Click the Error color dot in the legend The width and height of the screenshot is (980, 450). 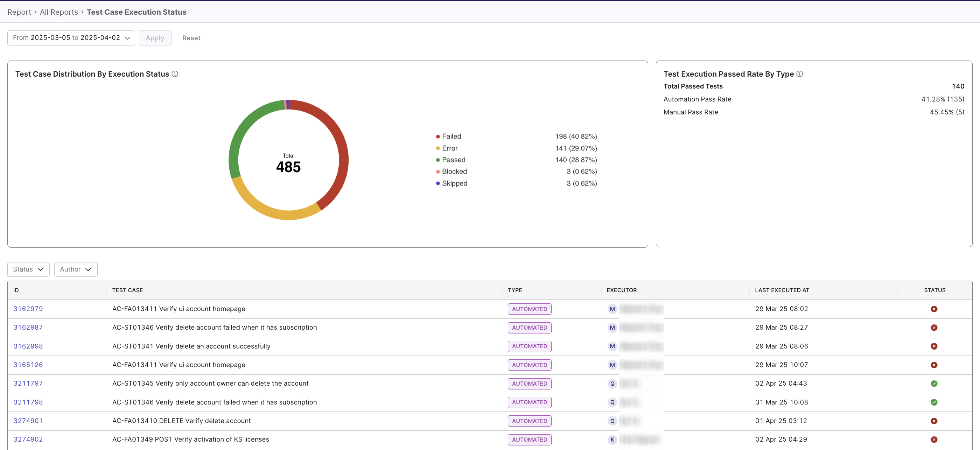point(437,148)
